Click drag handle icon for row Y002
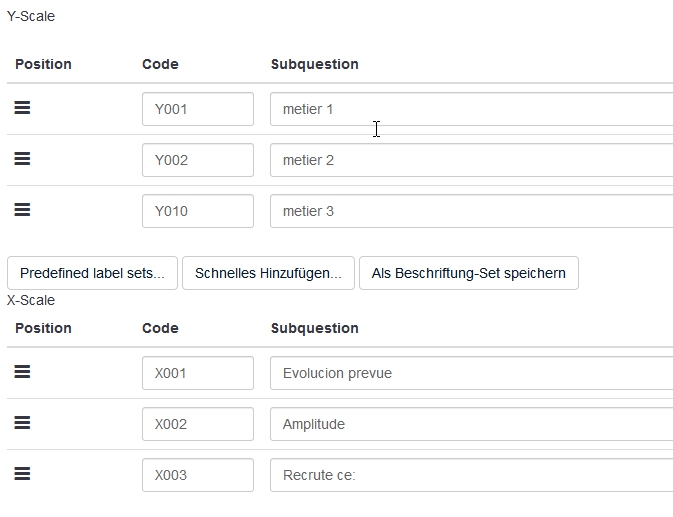The width and height of the screenshot is (673, 517). pos(22,159)
